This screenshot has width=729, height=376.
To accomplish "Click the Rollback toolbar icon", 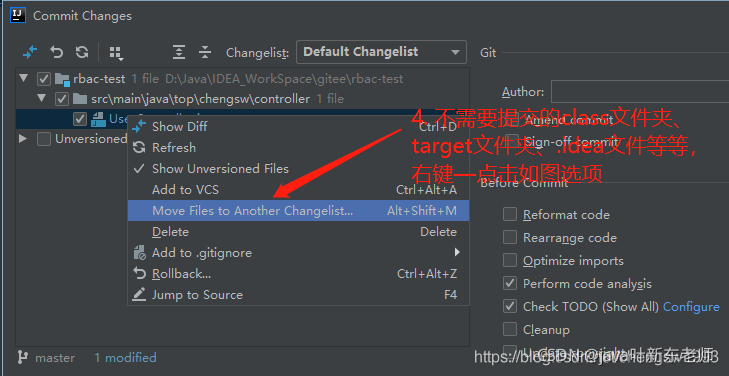I will pyautogui.click(x=56, y=53).
